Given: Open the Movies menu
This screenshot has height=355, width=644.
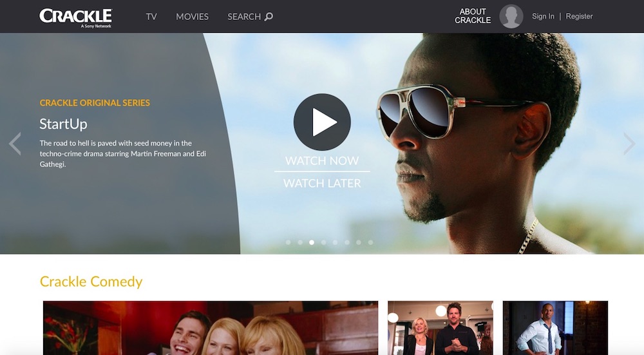Looking at the screenshot, I should (x=192, y=17).
